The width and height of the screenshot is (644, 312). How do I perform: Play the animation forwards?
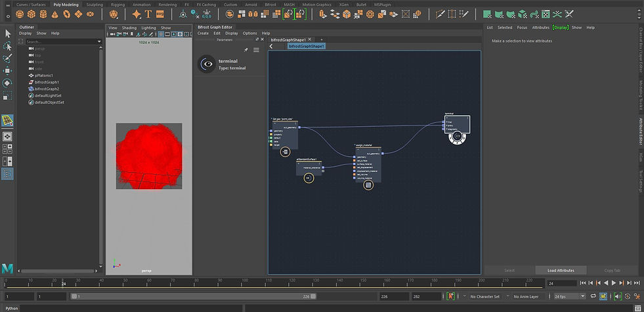(x=614, y=283)
